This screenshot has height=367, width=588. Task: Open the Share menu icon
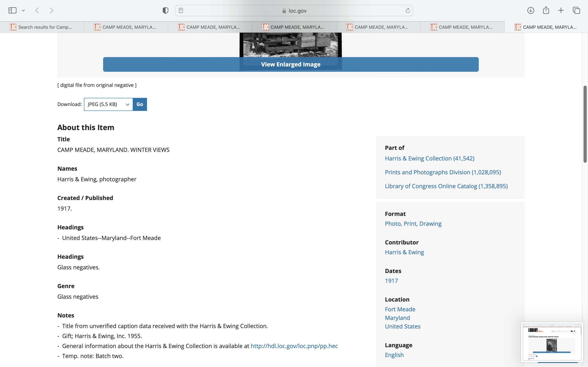pos(546,10)
